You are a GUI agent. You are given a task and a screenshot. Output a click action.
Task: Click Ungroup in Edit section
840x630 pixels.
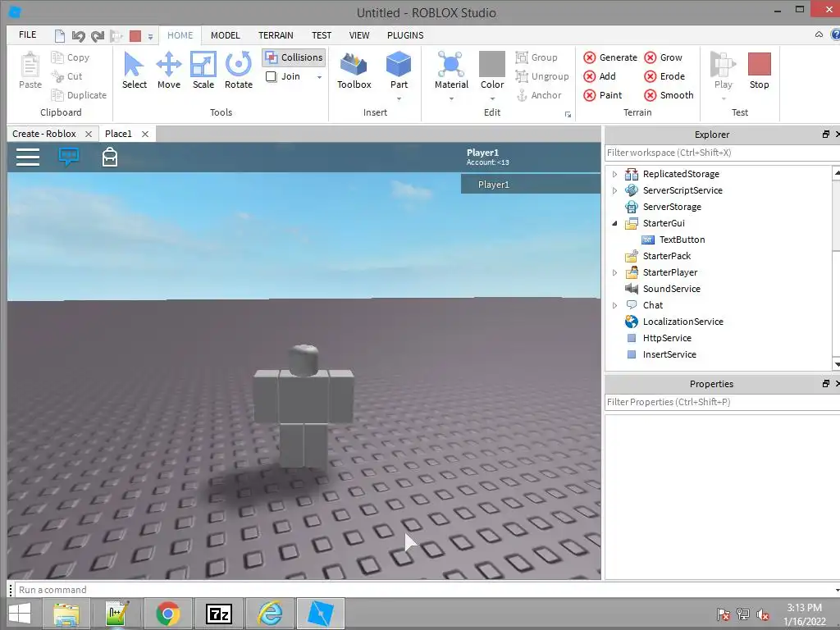542,76
